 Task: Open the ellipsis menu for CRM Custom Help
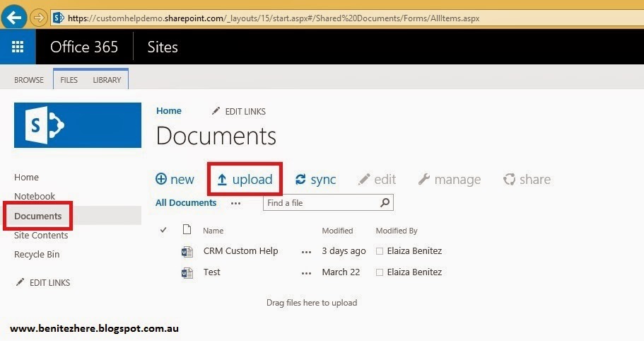click(306, 252)
